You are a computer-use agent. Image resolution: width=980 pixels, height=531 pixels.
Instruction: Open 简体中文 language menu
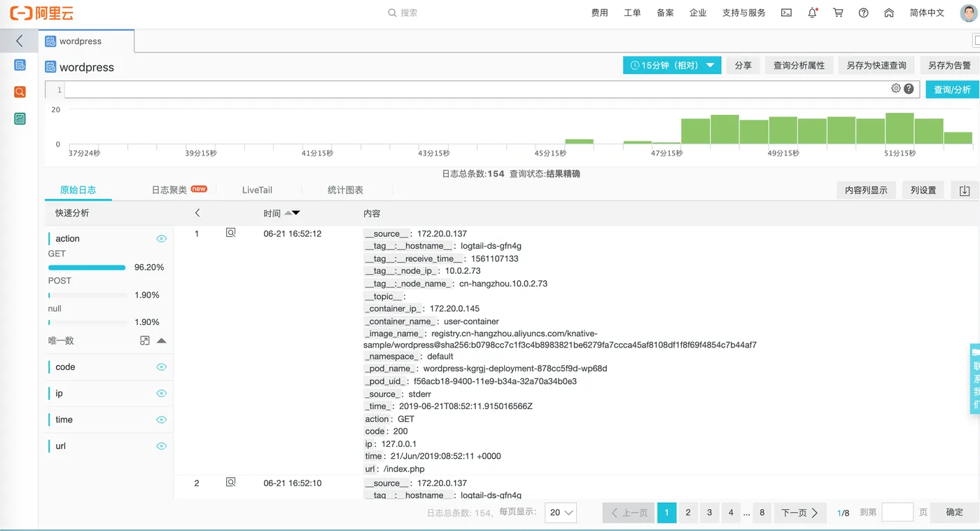(x=927, y=13)
